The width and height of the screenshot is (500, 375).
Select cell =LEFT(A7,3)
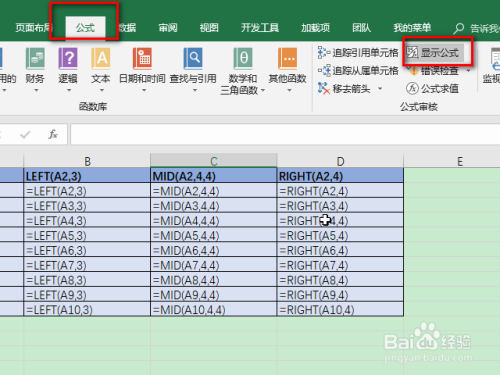87,265
